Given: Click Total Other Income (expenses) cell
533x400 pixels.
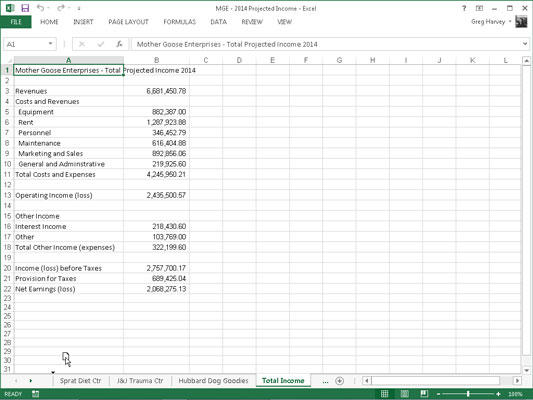Looking at the screenshot, I should (69, 247).
